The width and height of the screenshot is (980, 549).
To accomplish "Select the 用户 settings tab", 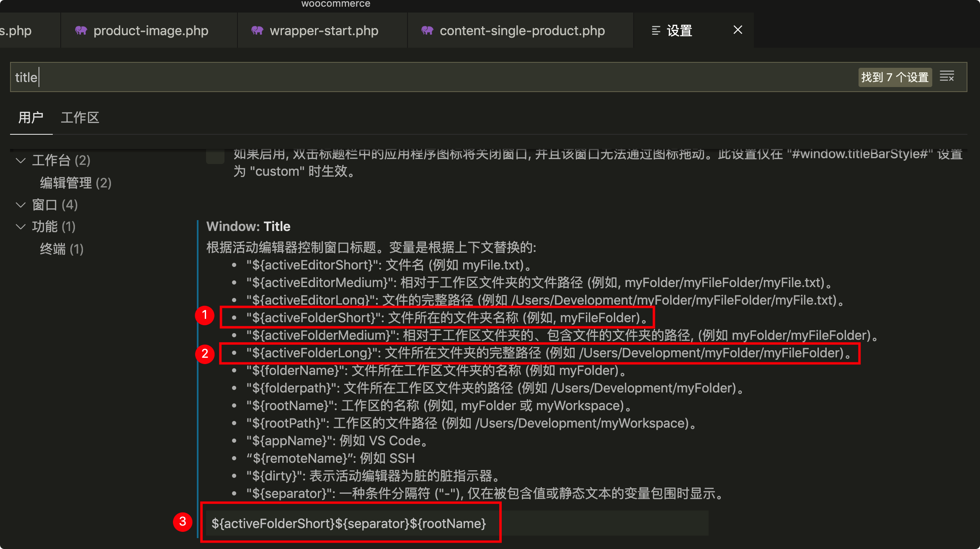I will pos(31,118).
